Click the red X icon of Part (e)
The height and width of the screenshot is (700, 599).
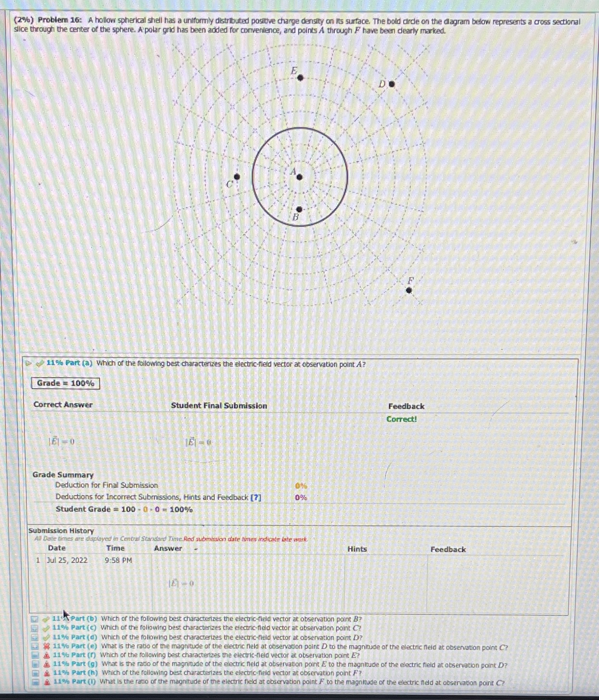tap(47, 647)
